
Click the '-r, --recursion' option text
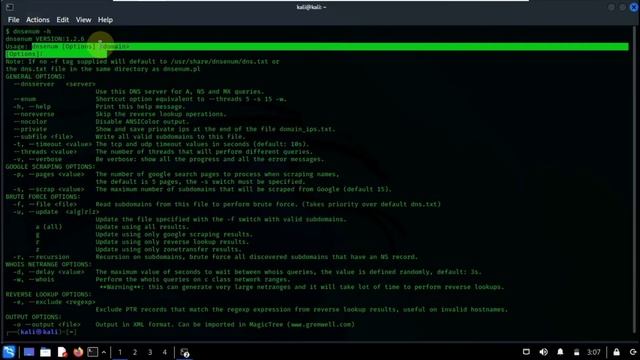pos(41,257)
